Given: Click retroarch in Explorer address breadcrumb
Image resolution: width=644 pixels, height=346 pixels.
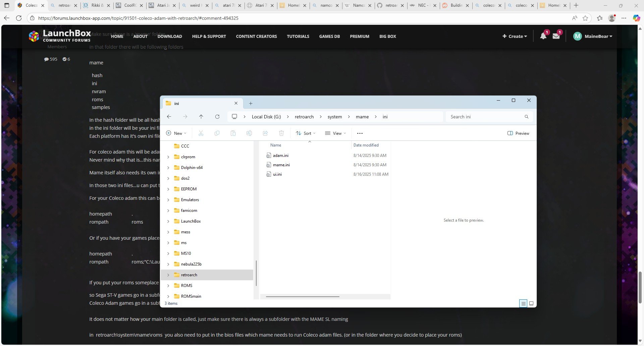Looking at the screenshot, I should [304, 117].
